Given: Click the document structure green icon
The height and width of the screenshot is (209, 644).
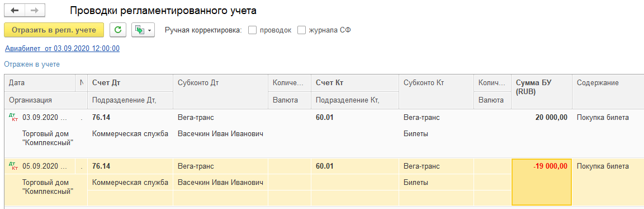Looking at the screenshot, I should (x=140, y=30).
